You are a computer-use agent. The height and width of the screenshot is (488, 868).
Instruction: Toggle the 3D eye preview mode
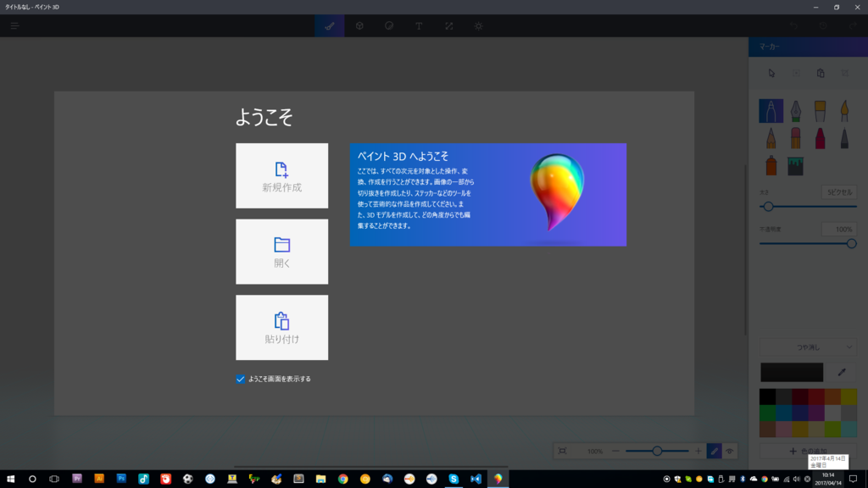(730, 451)
